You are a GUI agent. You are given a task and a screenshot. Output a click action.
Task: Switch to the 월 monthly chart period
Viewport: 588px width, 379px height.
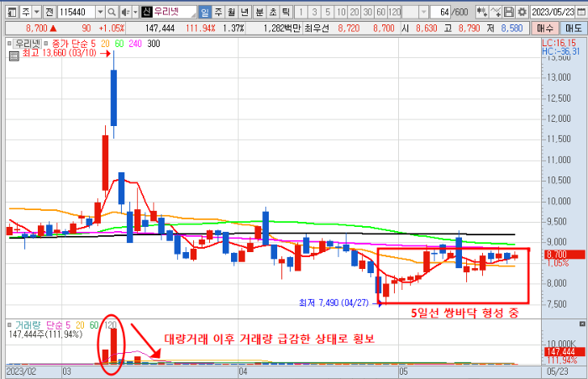[x=231, y=13]
